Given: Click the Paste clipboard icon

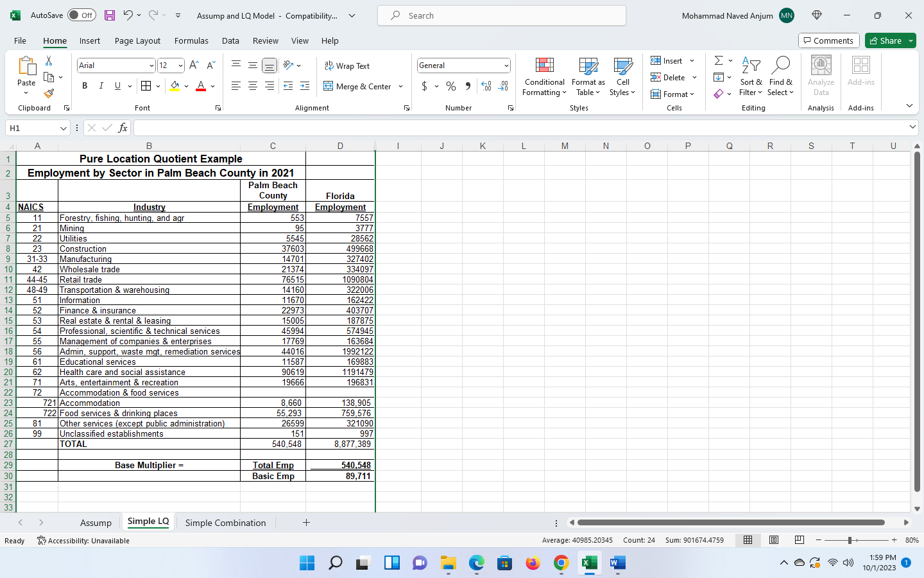Looking at the screenshot, I should pyautogui.click(x=26, y=66).
